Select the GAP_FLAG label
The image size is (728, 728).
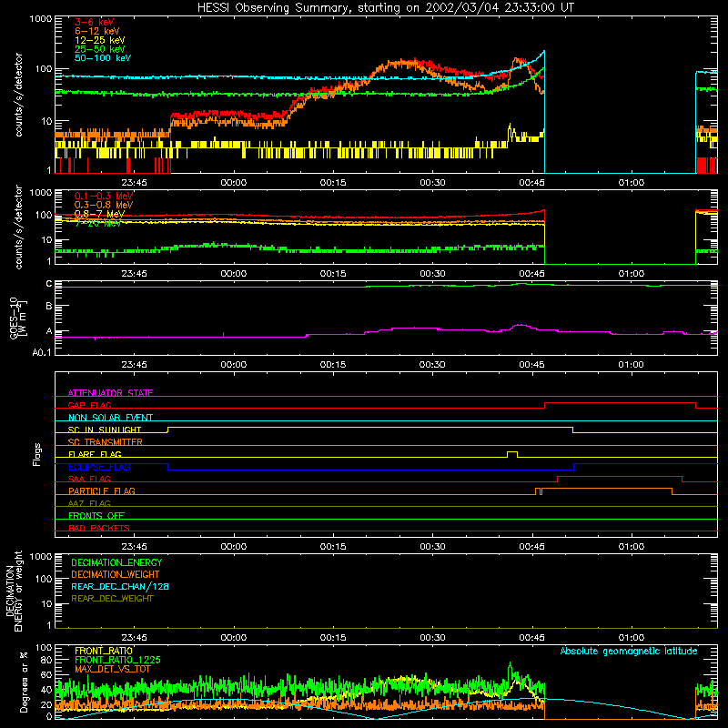[89, 405]
